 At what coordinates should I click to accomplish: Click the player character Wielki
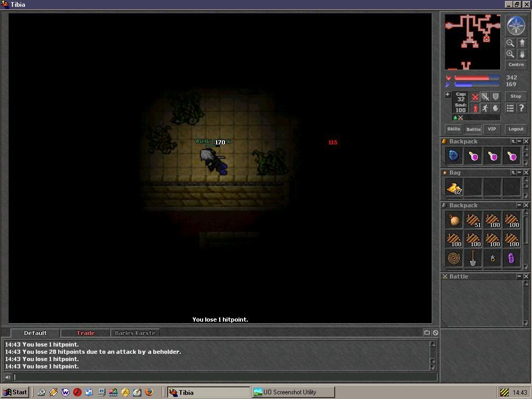[x=214, y=161]
